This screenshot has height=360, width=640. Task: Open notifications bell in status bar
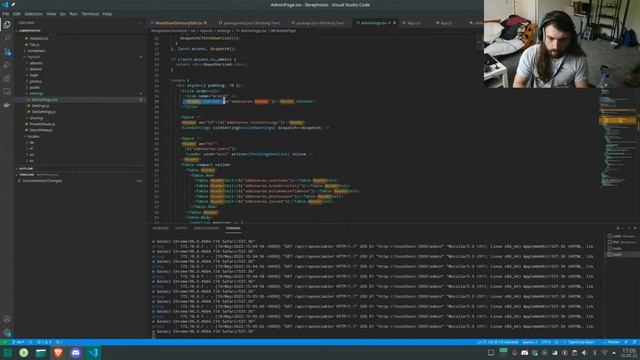point(635,342)
